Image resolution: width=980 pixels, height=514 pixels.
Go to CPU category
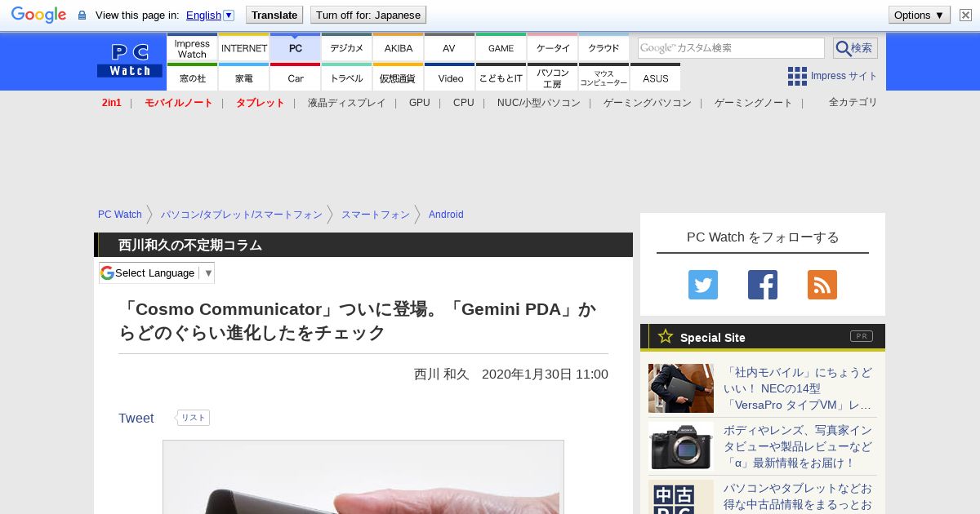point(464,103)
